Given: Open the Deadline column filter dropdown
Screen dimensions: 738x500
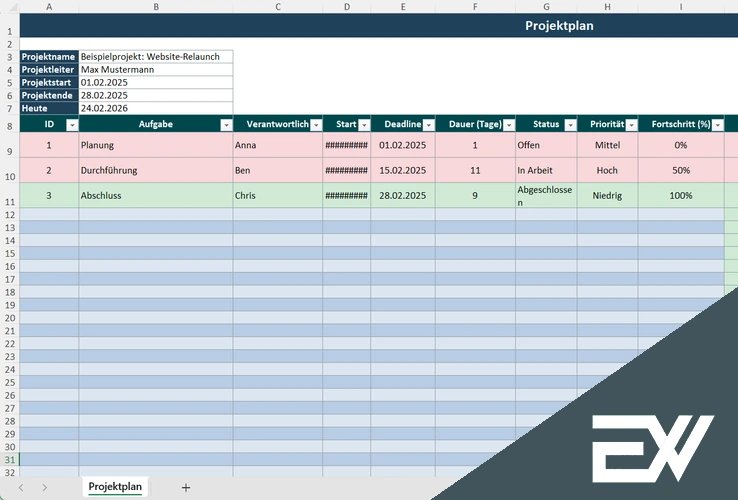Looking at the screenshot, I should (429, 125).
